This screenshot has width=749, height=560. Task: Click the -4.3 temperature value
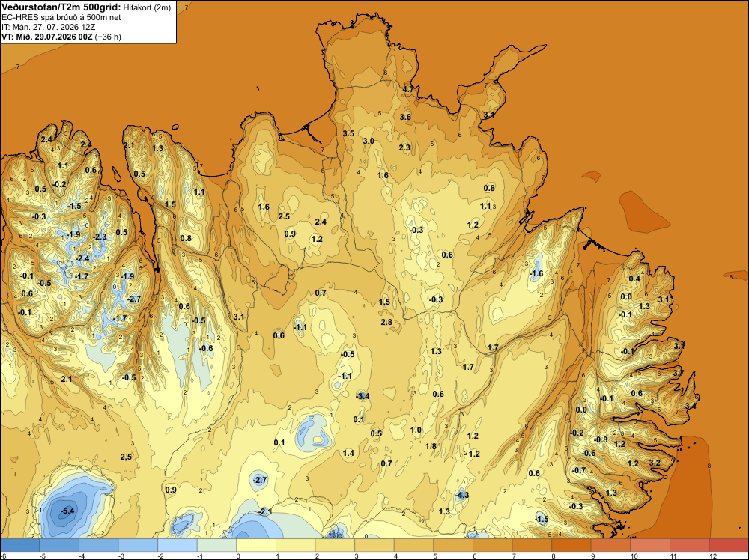461,495
